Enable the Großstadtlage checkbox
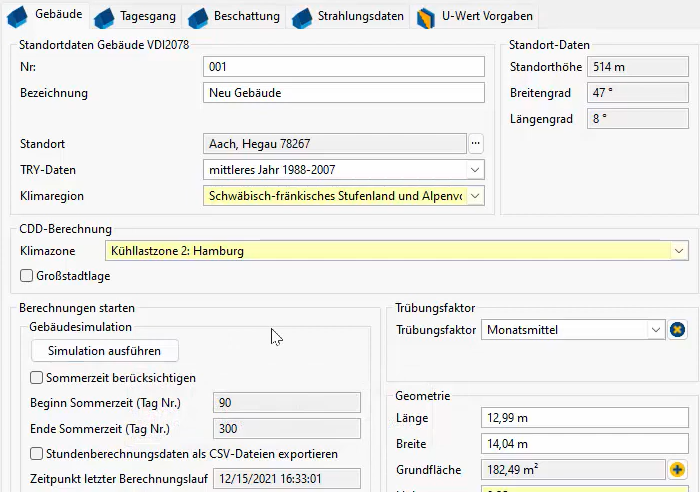 26,276
